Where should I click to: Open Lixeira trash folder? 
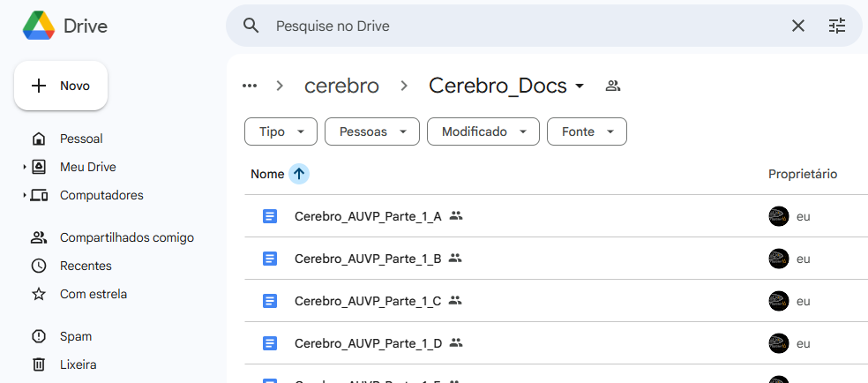[x=78, y=364]
